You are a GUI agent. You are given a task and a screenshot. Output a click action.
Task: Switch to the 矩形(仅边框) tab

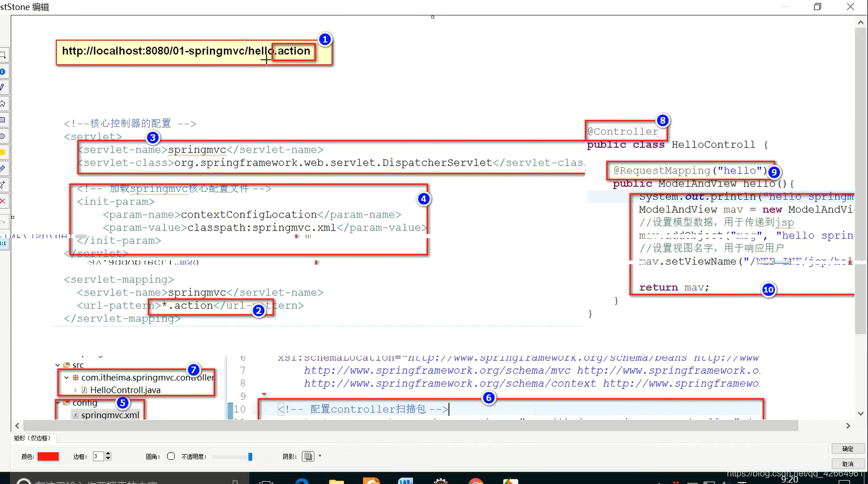coord(32,438)
